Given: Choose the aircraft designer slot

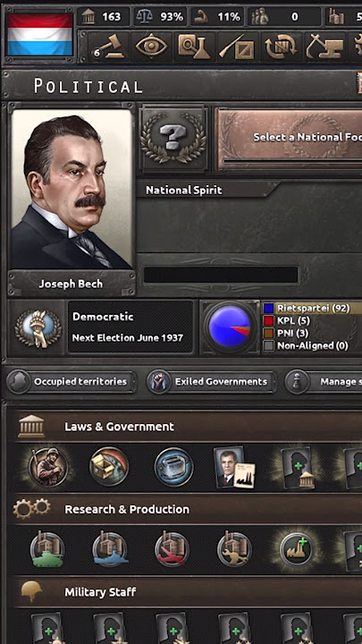Looking at the screenshot, I should pyautogui.click(x=172, y=549).
